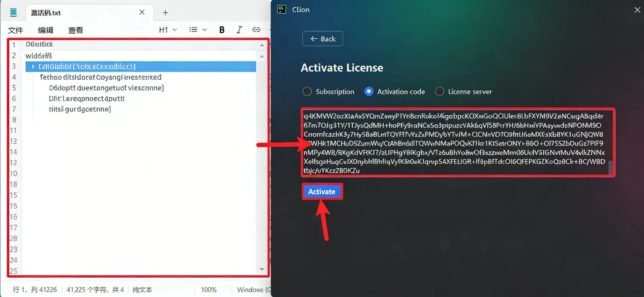
Task: Open the 文件 menu
Action: pos(15,30)
